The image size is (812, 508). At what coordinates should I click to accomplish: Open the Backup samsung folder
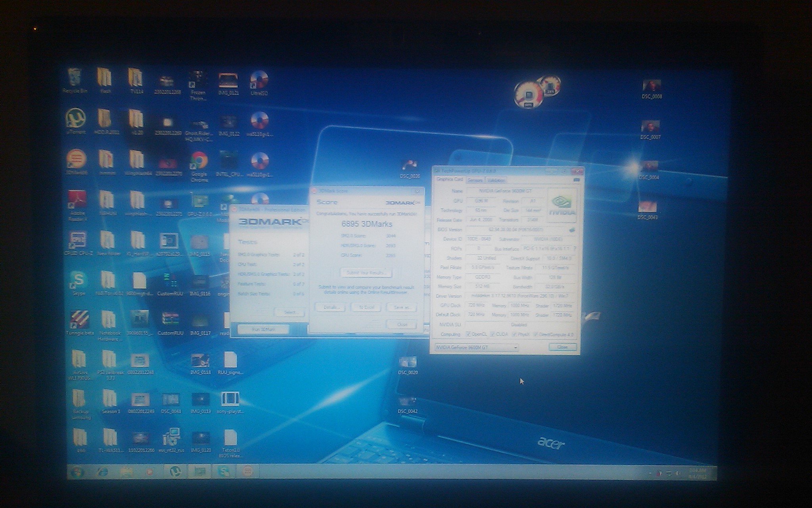tap(80, 404)
